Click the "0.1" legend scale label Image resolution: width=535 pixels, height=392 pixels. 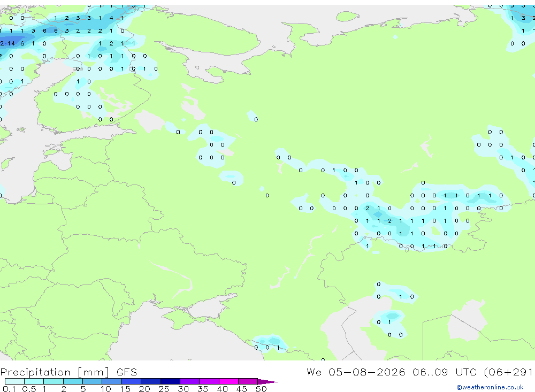click(9, 389)
